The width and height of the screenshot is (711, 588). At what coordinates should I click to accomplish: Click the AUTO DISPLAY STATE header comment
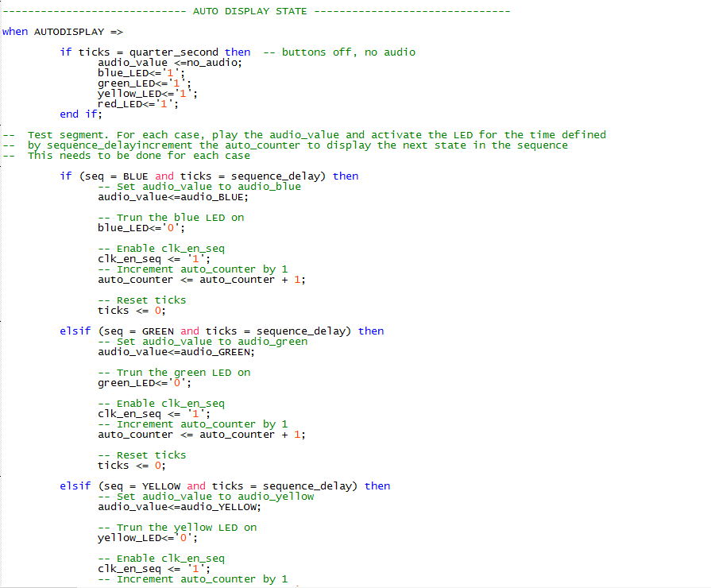point(254,11)
